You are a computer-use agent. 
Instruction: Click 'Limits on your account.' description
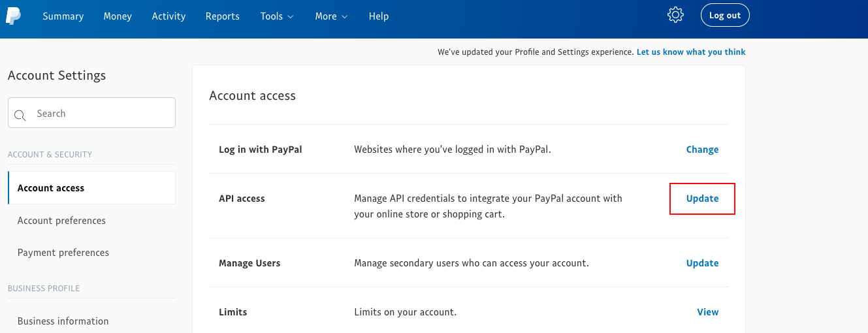[405, 312]
